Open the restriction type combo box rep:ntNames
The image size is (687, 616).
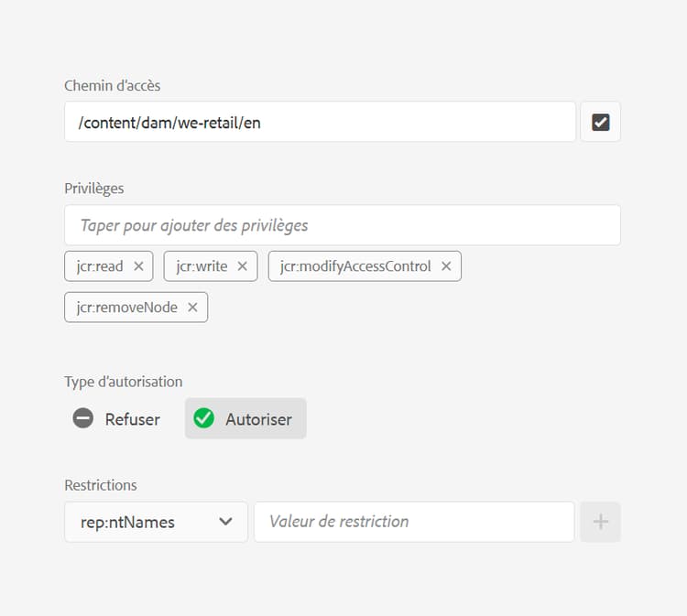156,522
